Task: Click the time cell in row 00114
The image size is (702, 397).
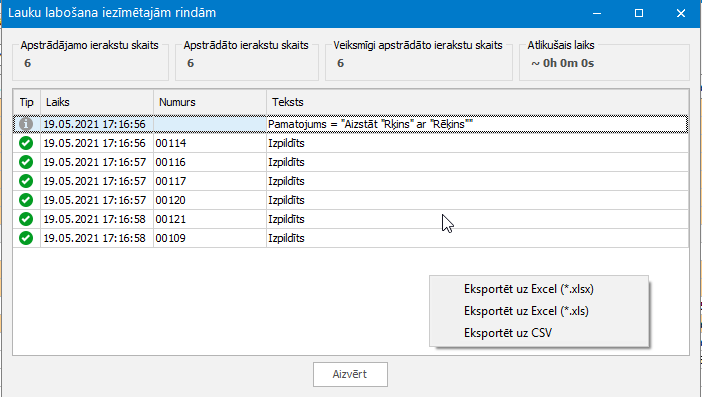Action: point(97,143)
